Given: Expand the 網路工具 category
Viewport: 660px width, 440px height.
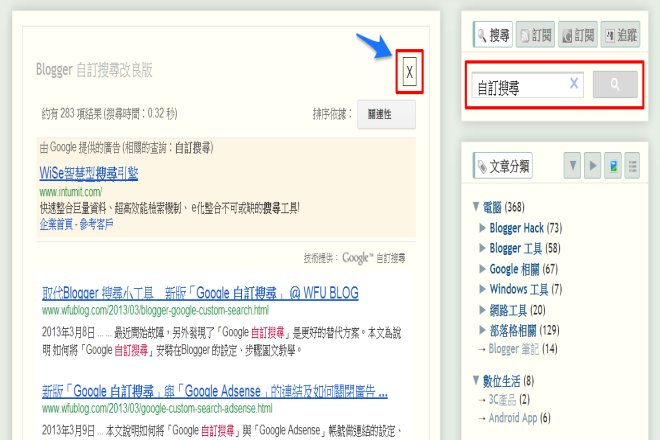Looking at the screenshot, I should point(482,310).
